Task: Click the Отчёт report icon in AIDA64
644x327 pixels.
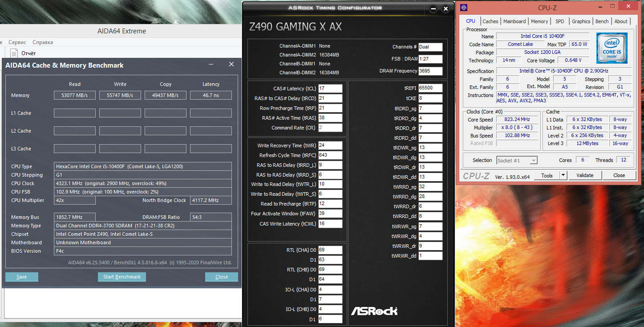Action: click(x=14, y=53)
